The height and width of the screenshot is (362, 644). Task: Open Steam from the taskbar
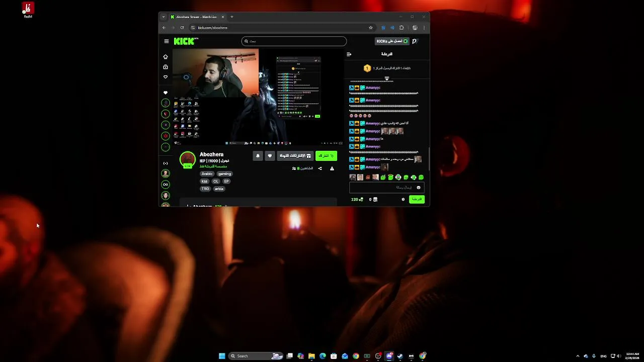tap(400, 356)
